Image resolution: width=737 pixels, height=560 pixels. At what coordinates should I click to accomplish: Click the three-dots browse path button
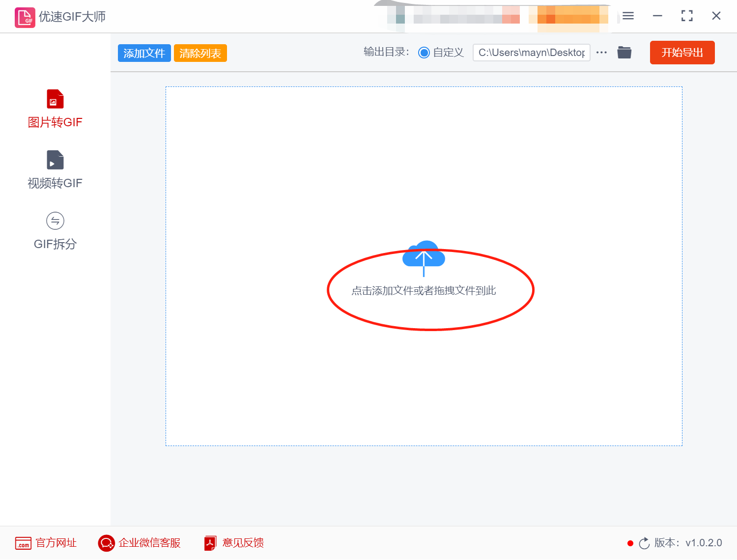coord(601,53)
